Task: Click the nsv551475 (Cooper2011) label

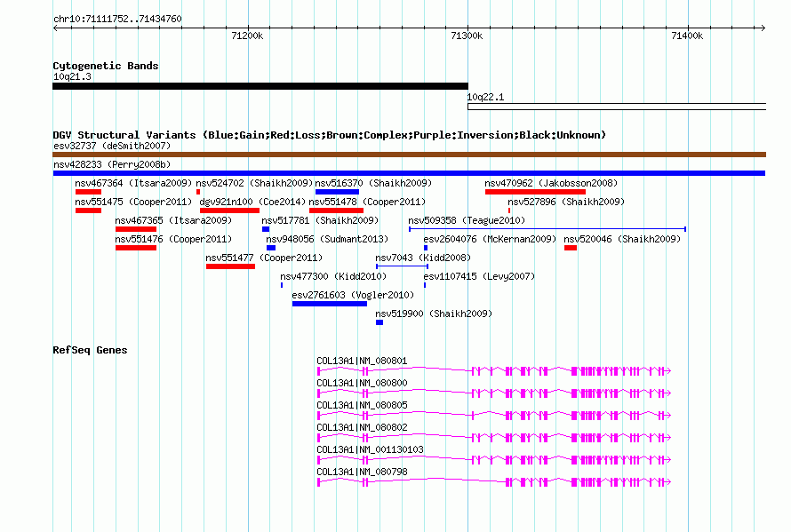Action: pyautogui.click(x=133, y=202)
